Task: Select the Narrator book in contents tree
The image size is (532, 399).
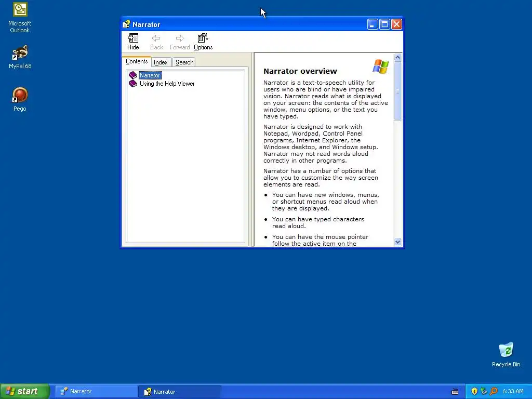Action: point(150,75)
